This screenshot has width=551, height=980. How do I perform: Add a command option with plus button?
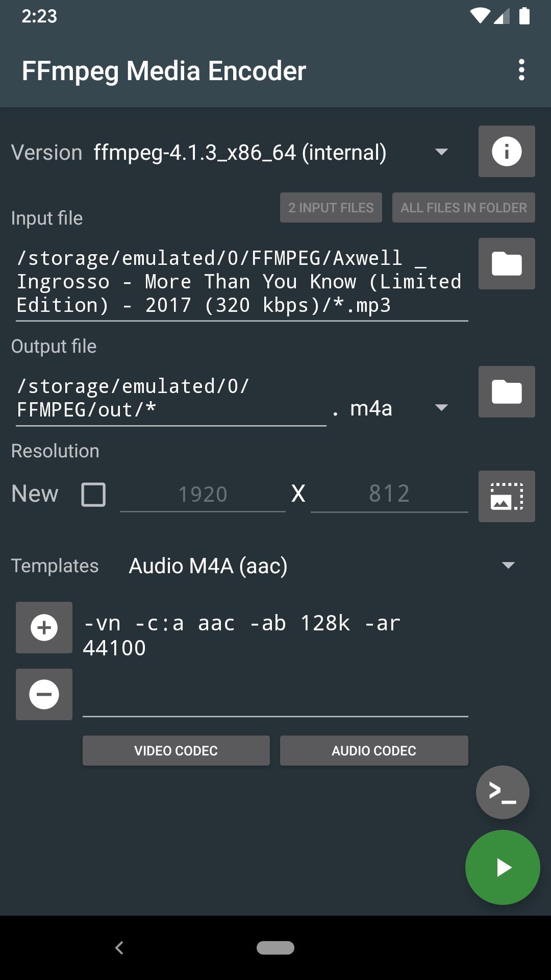pos(44,627)
